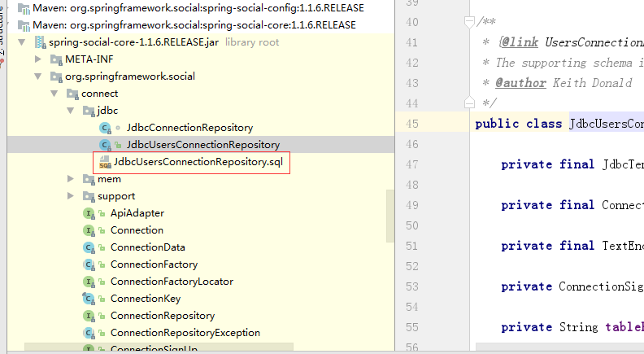Open the ConnectionRepository interface
The height and width of the screenshot is (354, 644).
click(163, 316)
